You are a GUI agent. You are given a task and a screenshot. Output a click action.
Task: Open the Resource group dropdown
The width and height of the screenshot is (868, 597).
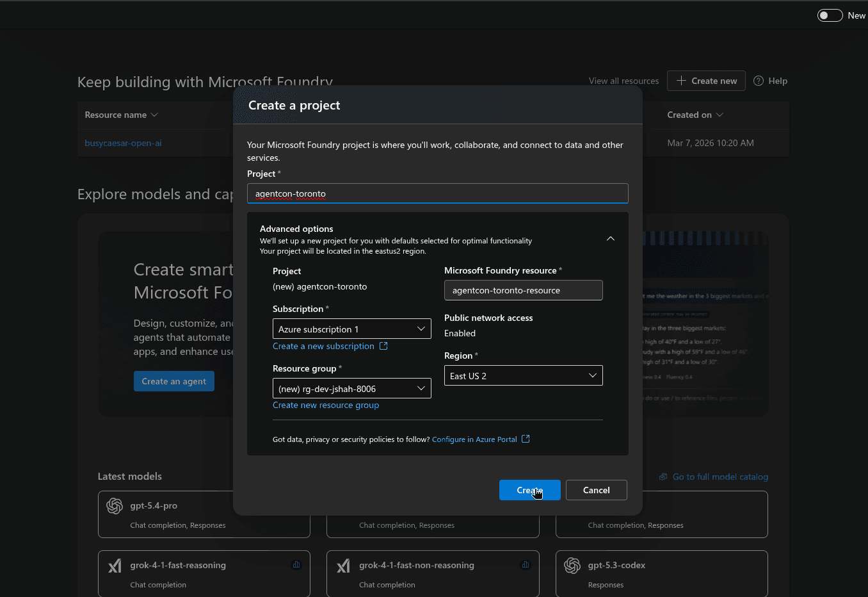352,388
